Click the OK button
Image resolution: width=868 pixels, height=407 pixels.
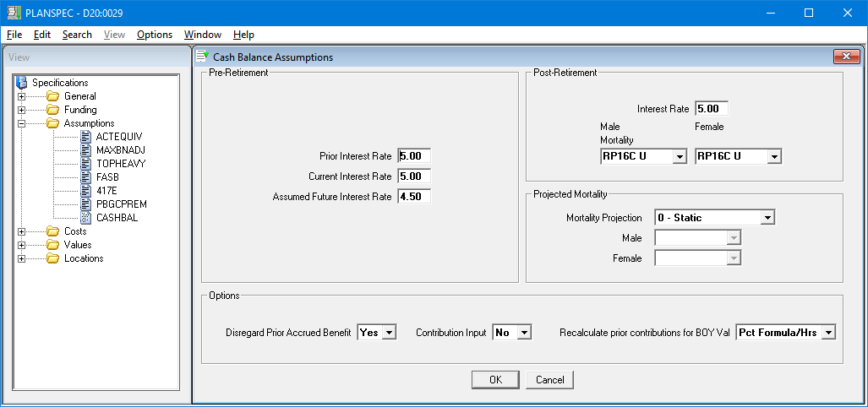coord(495,380)
